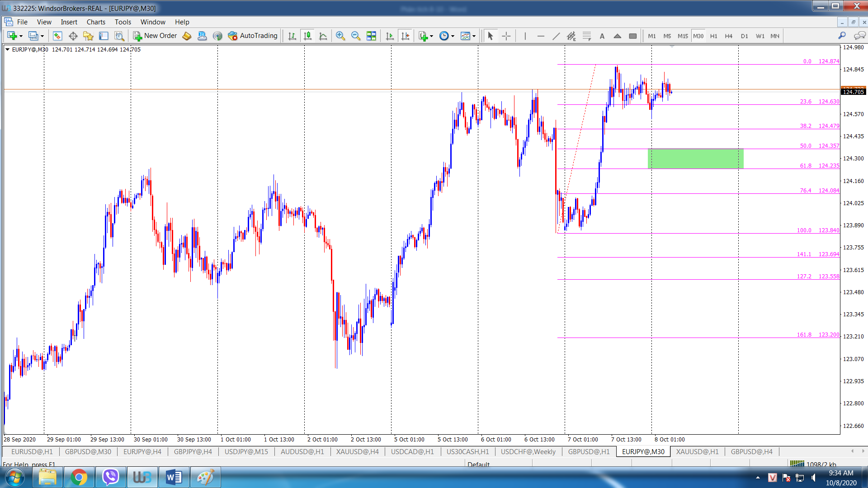868x488 pixels.
Task: Open the Strategy Tester icon
Action: (119, 36)
